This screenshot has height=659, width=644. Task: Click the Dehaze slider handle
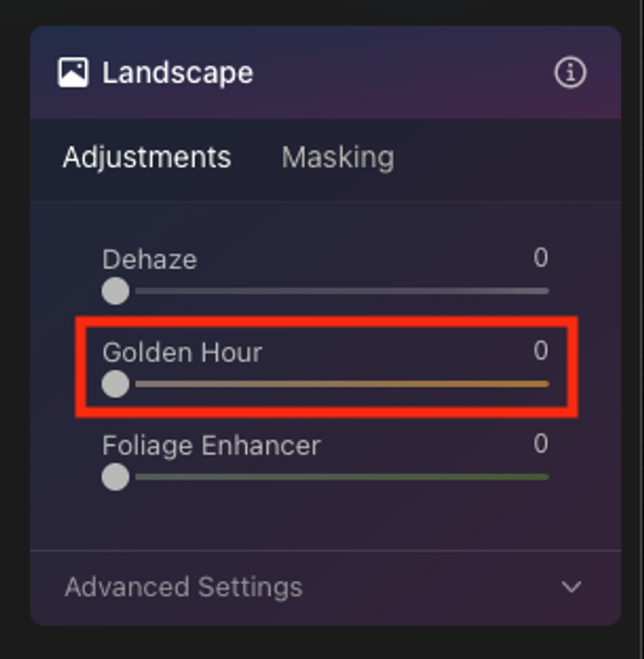(116, 291)
